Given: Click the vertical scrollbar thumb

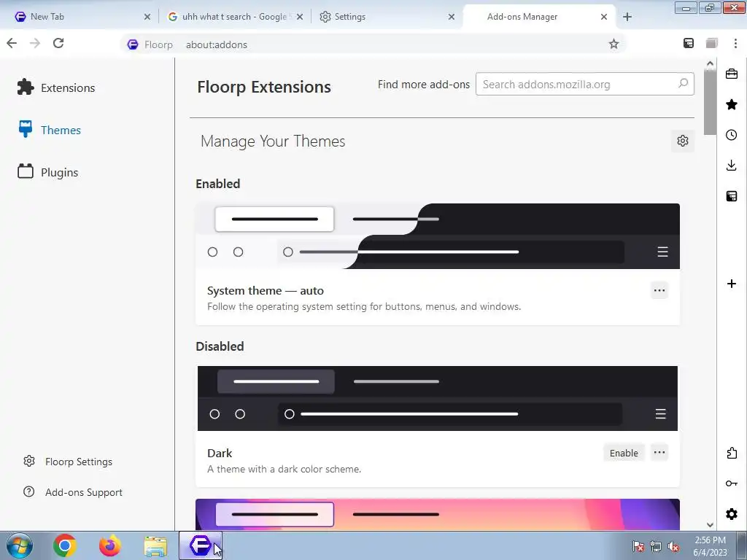Looking at the screenshot, I should tap(710, 102).
